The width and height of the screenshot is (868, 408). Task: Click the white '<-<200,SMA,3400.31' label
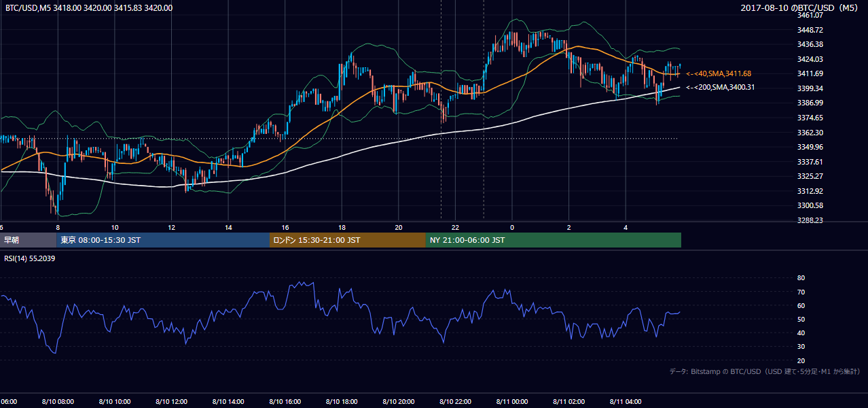point(721,87)
